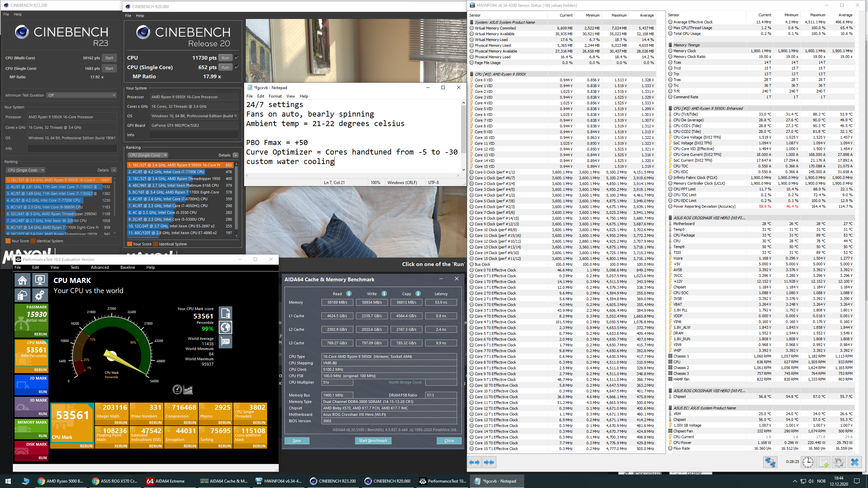Open PerformanceTest system information icon

40,280
